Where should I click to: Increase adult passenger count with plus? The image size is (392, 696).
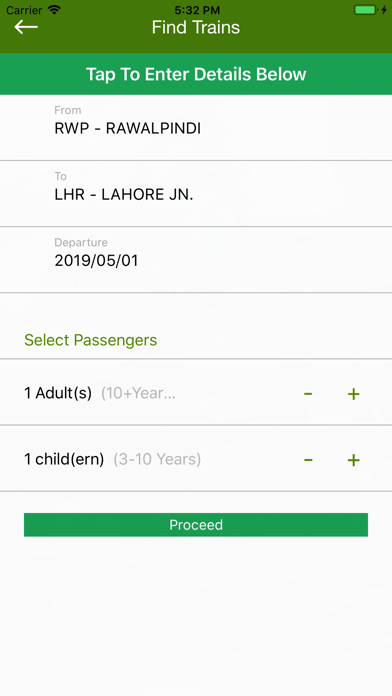point(353,393)
